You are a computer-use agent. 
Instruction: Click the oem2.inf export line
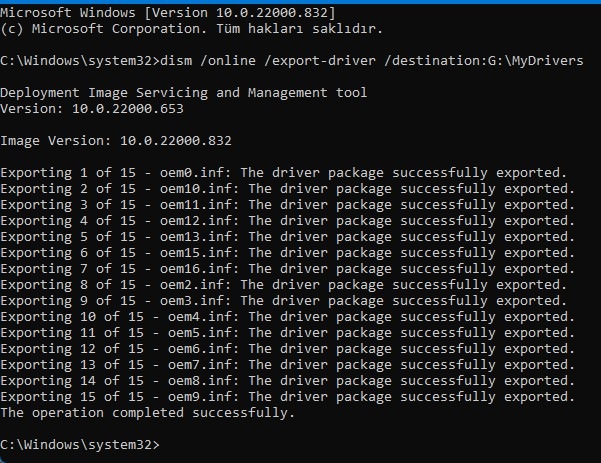[283, 285]
